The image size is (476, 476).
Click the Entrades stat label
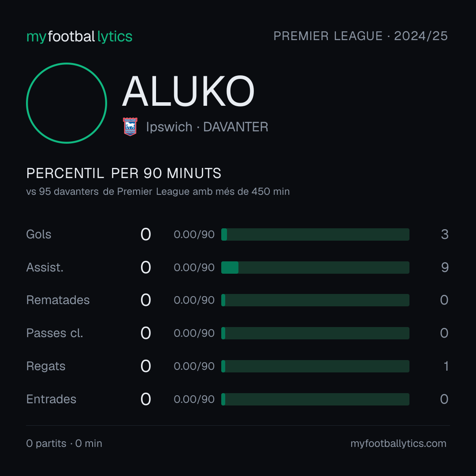[x=51, y=399]
